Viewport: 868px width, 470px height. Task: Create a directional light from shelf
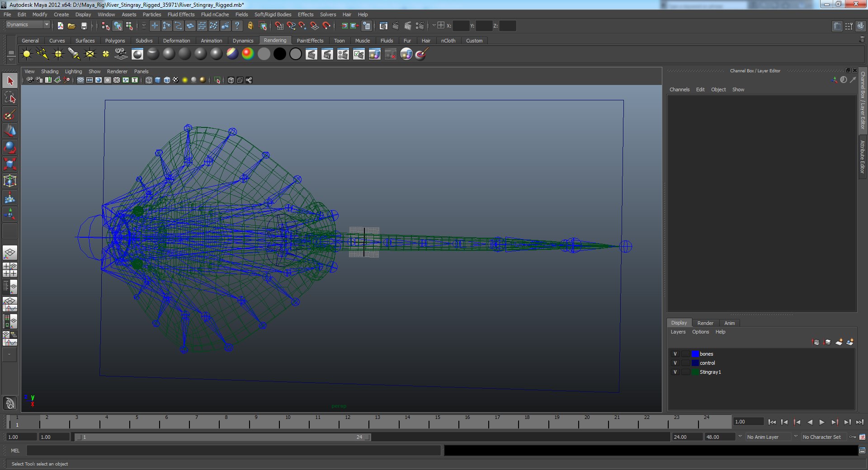(x=42, y=54)
